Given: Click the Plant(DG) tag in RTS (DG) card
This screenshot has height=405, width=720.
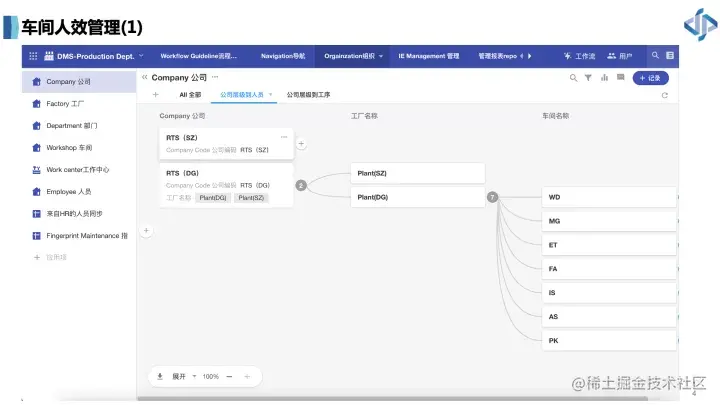Looking at the screenshot, I should click(213, 198).
